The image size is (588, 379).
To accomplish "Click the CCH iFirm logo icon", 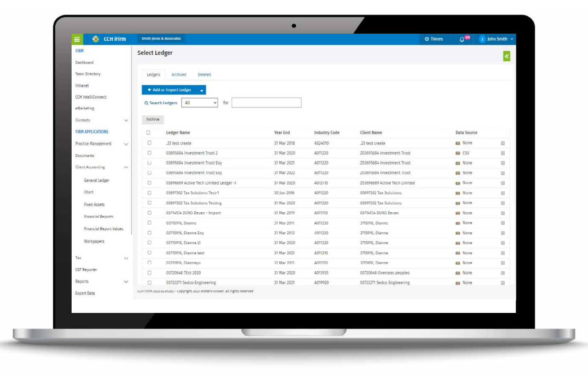I will point(96,39).
